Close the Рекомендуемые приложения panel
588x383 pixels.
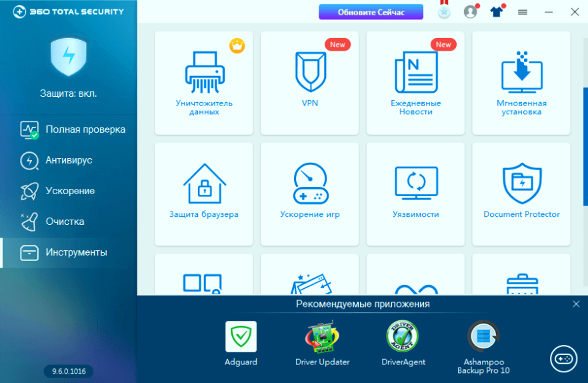click(x=576, y=304)
